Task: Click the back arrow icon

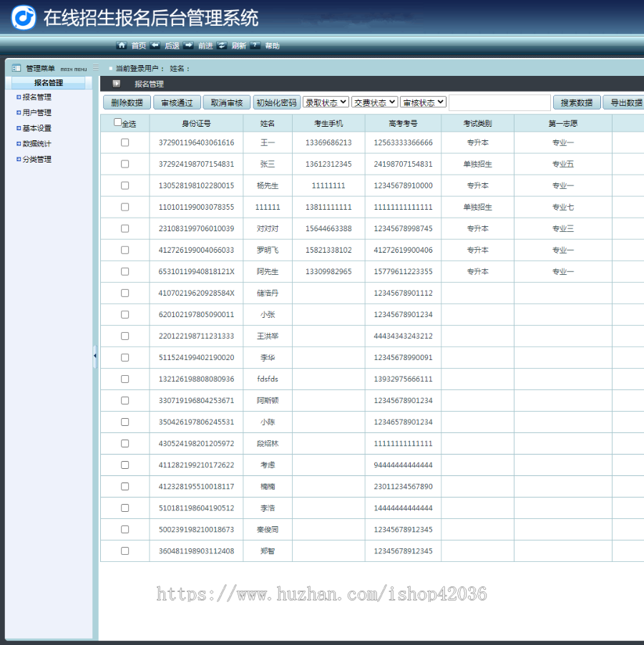Action: (x=155, y=45)
